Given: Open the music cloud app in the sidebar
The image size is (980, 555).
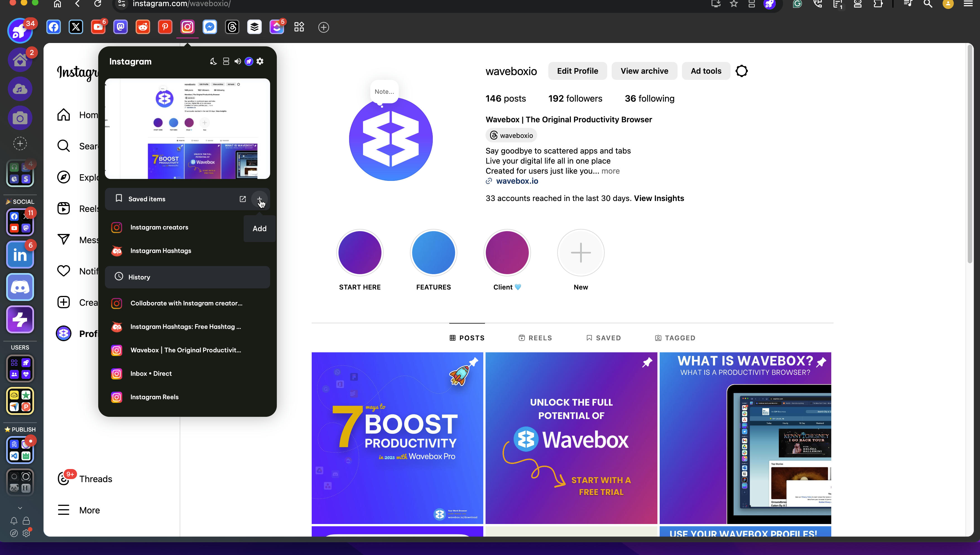Looking at the screenshot, I should point(20,89).
